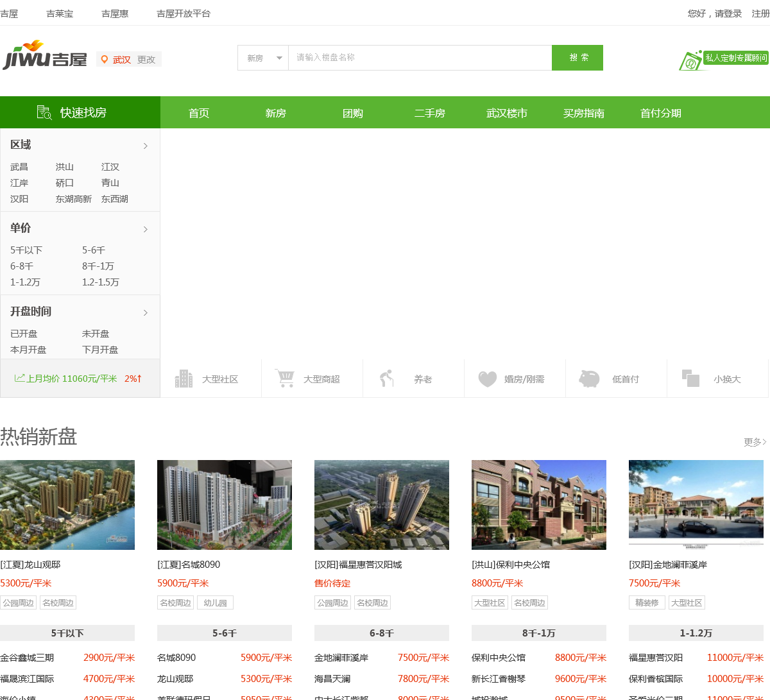Click the location pin icon next to 武汉
Viewport: 770px width, 700px height.
pyautogui.click(x=104, y=59)
